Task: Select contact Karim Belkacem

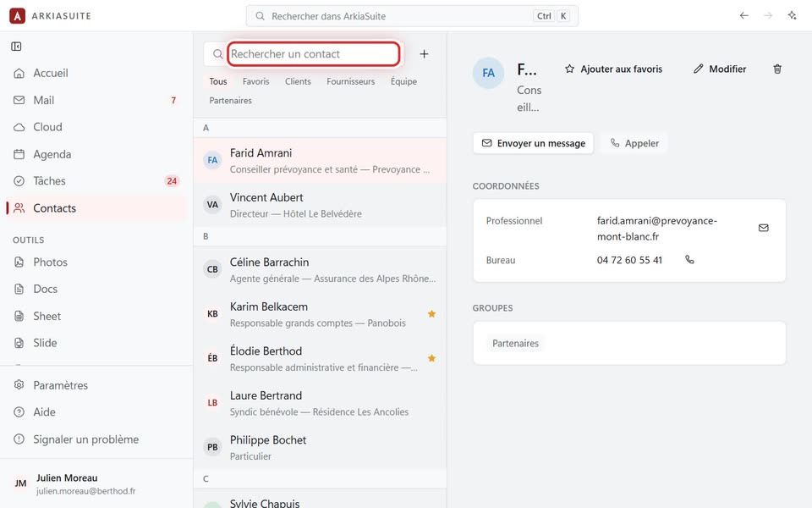Action: [x=320, y=314]
